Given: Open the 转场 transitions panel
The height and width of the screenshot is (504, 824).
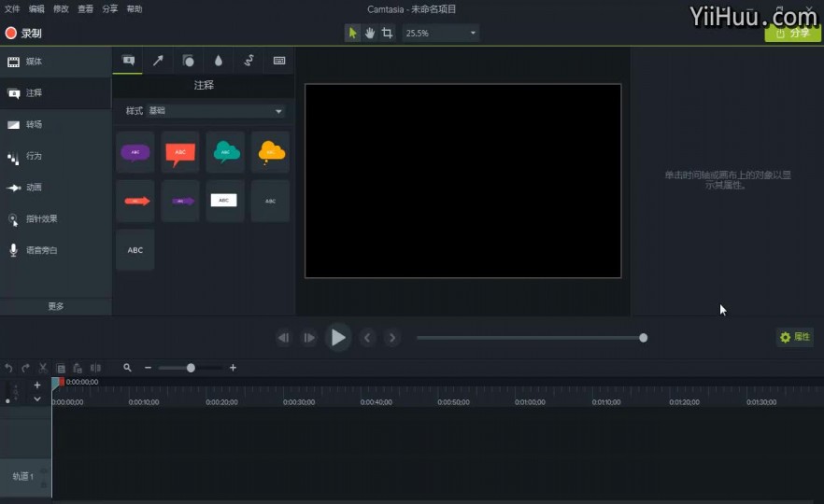Looking at the screenshot, I should pyautogui.click(x=56, y=125).
